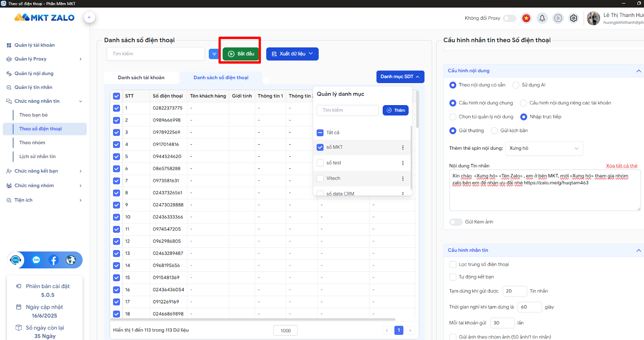Open the notification bell icon

click(x=542, y=18)
